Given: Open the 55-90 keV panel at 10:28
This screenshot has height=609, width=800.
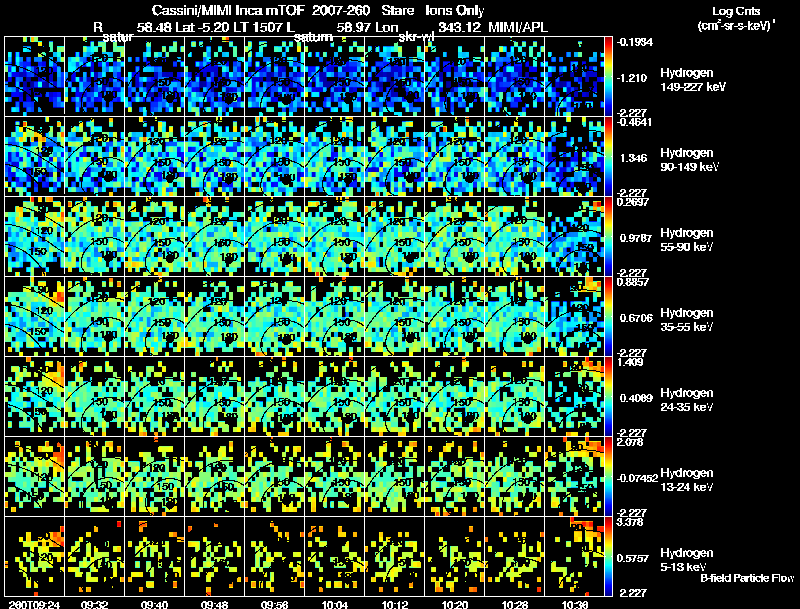Looking at the screenshot, I should click(515, 237).
